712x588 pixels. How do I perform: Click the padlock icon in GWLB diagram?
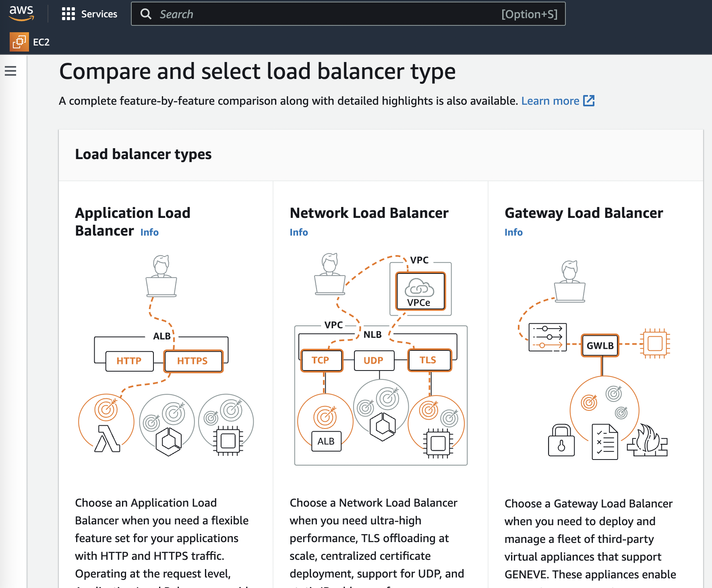[x=561, y=440]
